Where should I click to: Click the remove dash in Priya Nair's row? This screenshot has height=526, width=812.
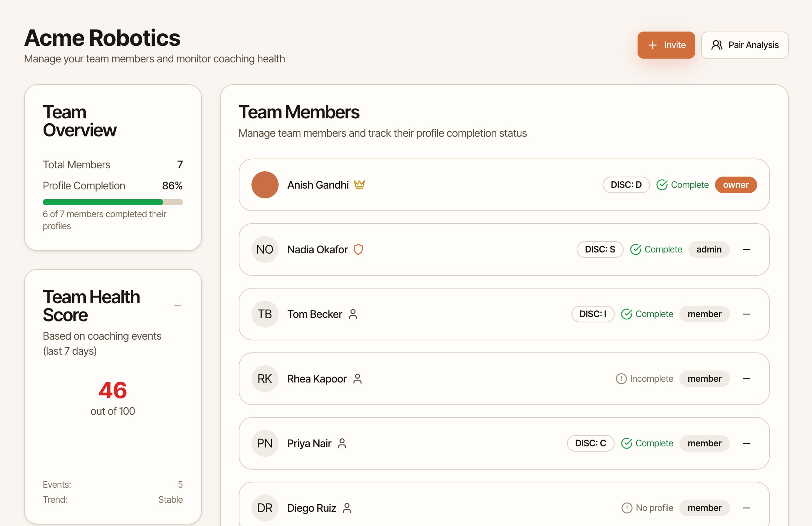[x=747, y=443]
